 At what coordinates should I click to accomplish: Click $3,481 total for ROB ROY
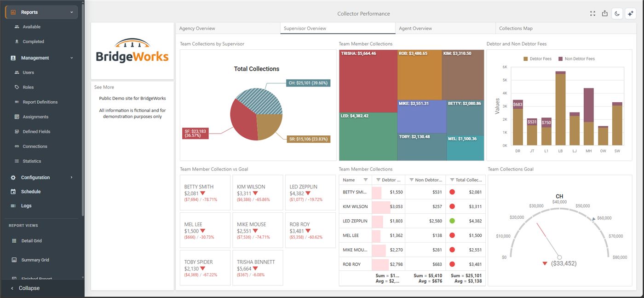point(466,264)
